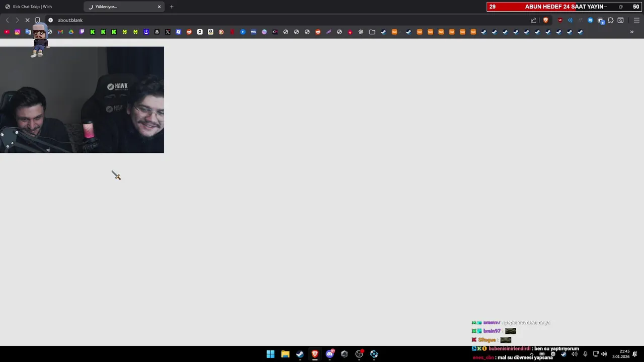Screen dimensions: 644x362
Task: Open the Gmail bookmark icon
Action: click(x=60, y=32)
